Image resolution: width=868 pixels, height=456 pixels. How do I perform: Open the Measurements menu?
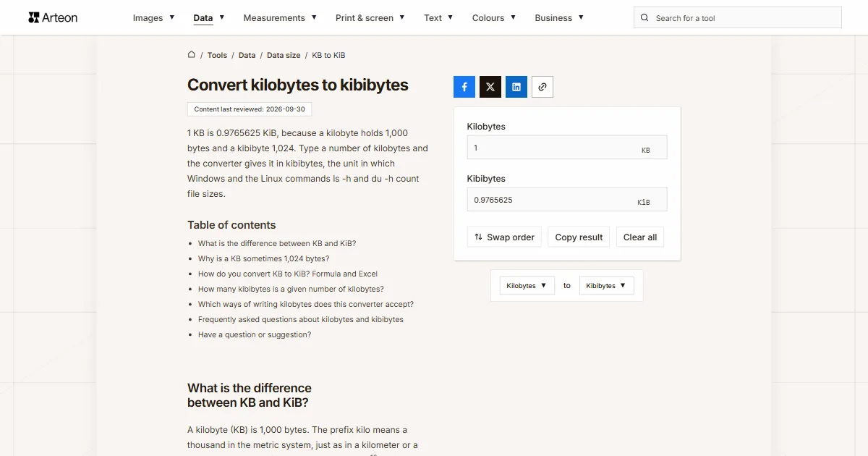[x=274, y=18]
